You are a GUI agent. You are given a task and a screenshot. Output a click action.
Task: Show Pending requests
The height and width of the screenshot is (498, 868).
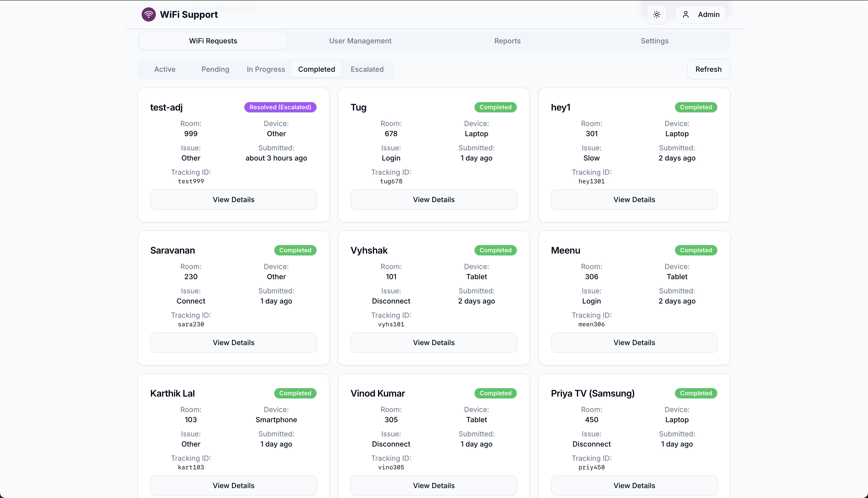coord(215,69)
